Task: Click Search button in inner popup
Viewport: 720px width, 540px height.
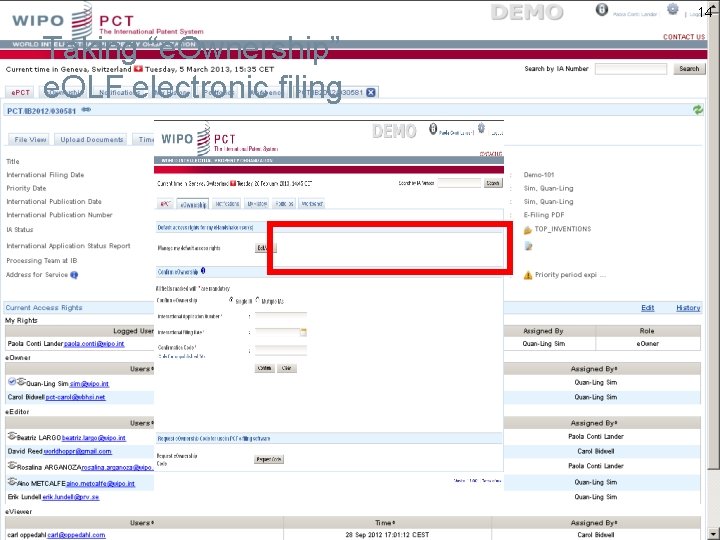Action: tap(493, 183)
